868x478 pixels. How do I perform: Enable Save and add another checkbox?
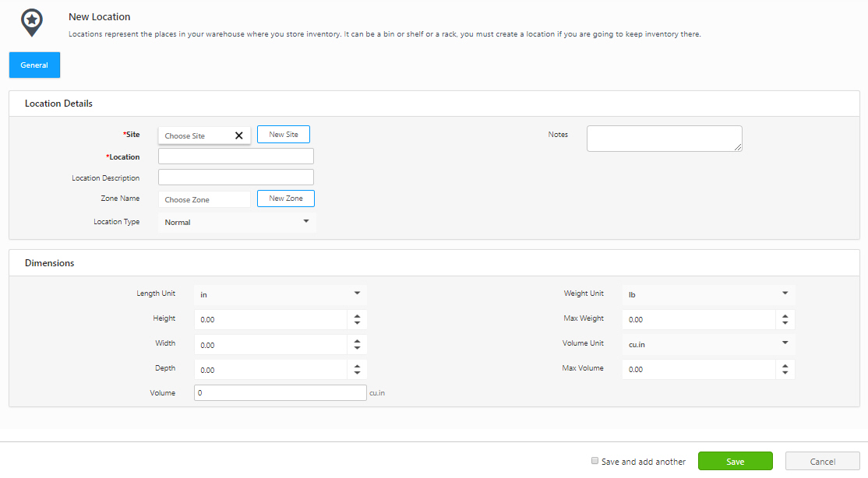pyautogui.click(x=595, y=461)
